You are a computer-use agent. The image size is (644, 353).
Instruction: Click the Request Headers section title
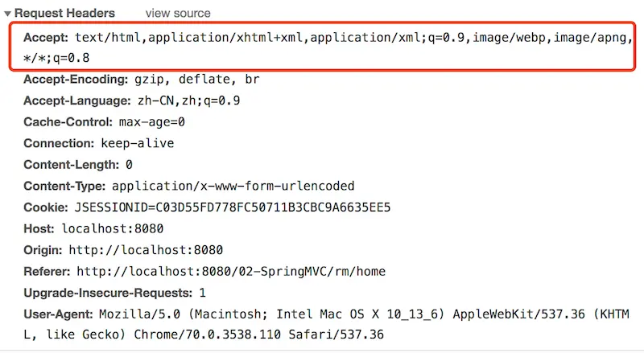65,14
